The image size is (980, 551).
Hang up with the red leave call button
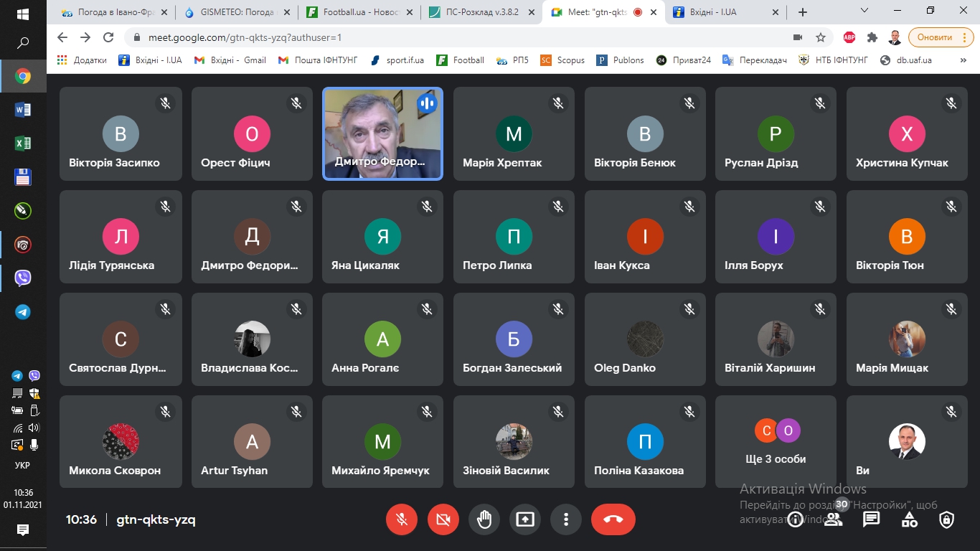pos(613,519)
